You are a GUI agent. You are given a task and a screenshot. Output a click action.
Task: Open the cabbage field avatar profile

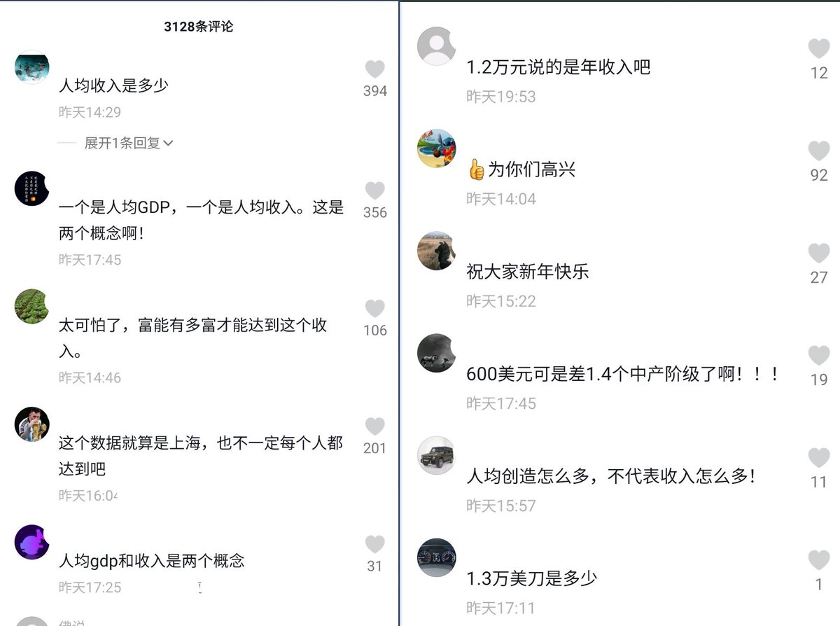pos(31,306)
